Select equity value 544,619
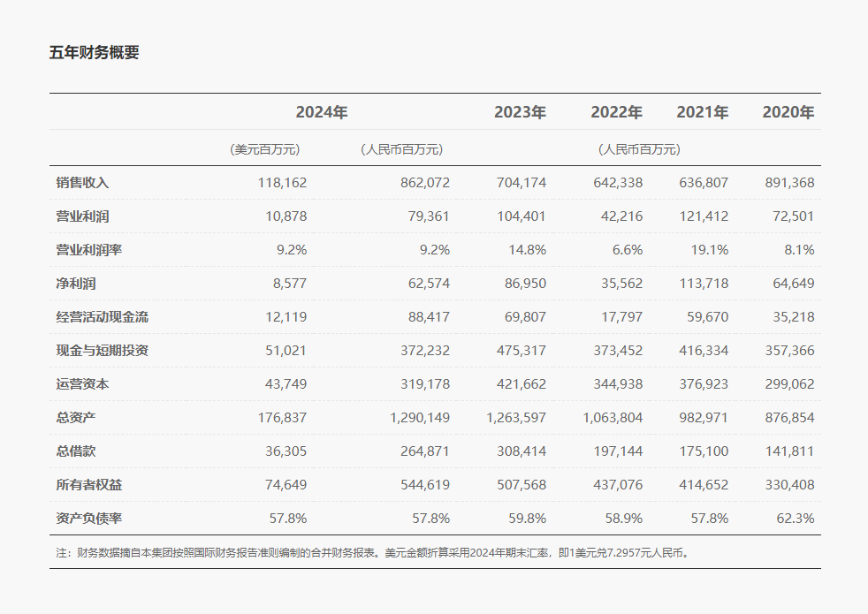868x614 pixels. click(425, 485)
